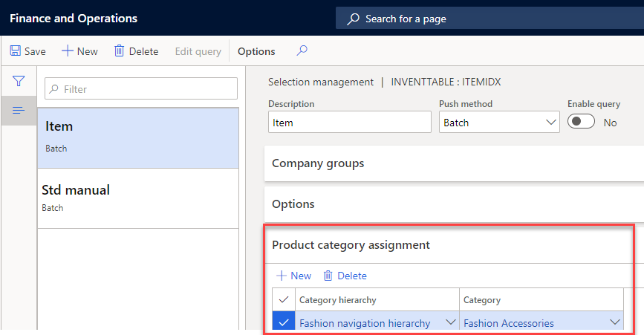644x335 pixels.
Task: Click the Filter input in list pane
Action: click(141, 88)
